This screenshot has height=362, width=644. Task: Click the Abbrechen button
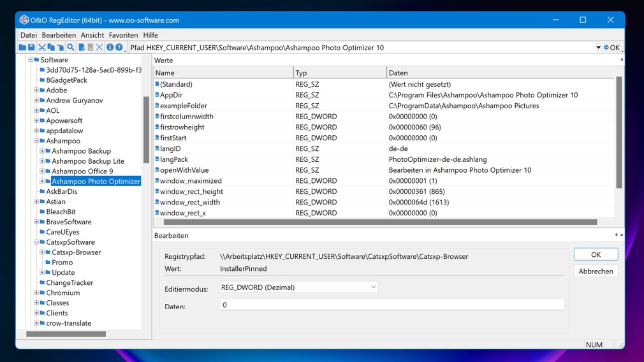click(x=596, y=271)
